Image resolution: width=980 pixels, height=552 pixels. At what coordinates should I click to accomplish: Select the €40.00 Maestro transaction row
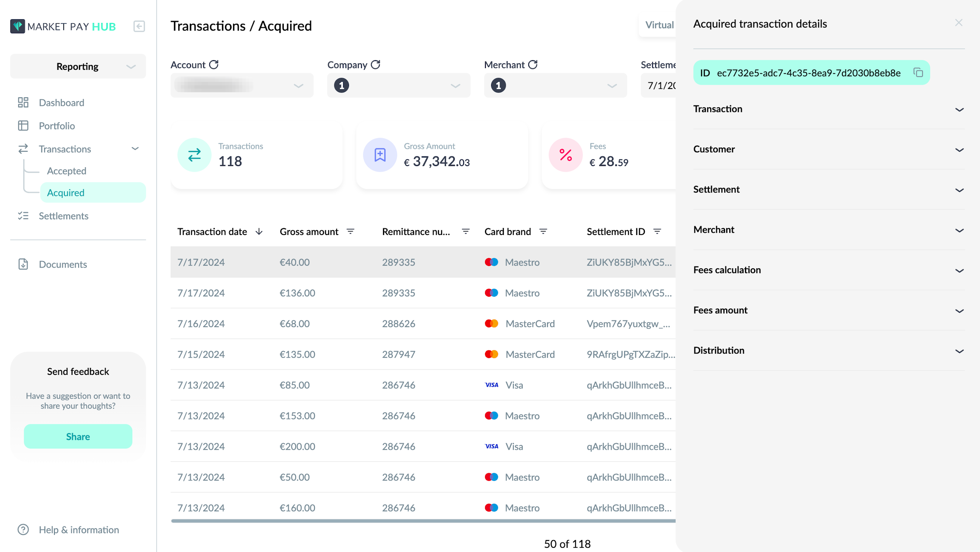(423, 262)
